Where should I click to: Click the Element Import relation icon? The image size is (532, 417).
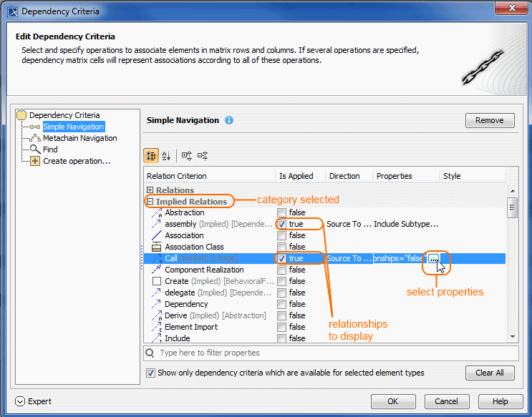tap(157, 327)
